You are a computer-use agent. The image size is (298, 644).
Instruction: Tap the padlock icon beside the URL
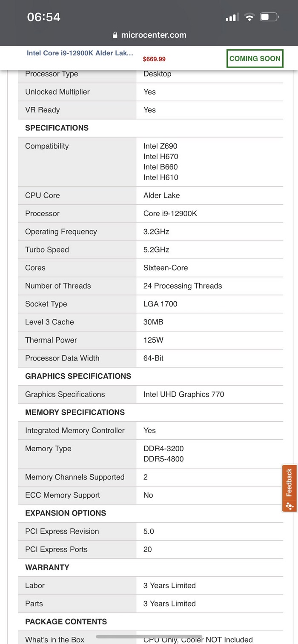point(115,35)
